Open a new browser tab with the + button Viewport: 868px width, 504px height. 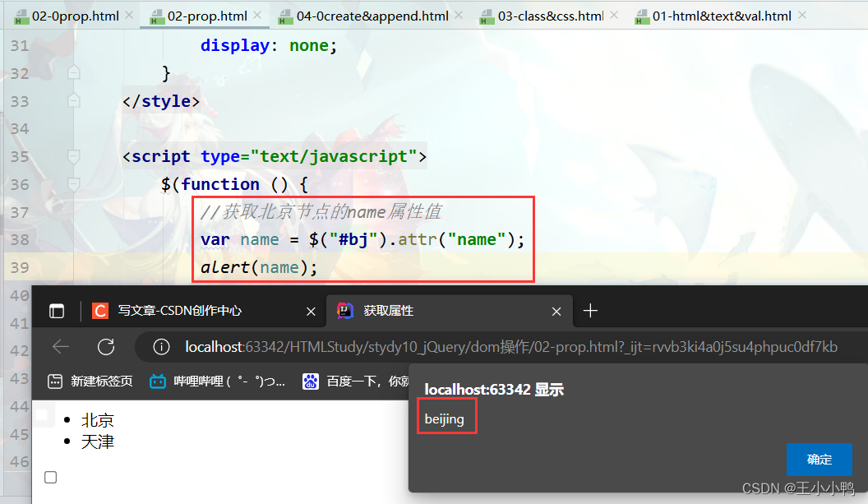tap(590, 311)
